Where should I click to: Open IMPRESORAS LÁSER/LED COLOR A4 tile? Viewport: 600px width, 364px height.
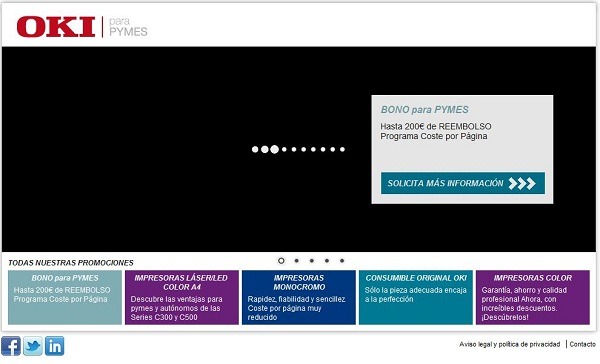click(182, 297)
